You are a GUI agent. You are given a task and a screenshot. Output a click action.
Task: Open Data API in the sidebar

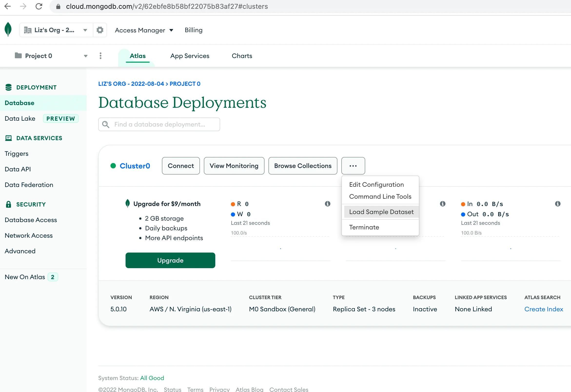pos(18,169)
